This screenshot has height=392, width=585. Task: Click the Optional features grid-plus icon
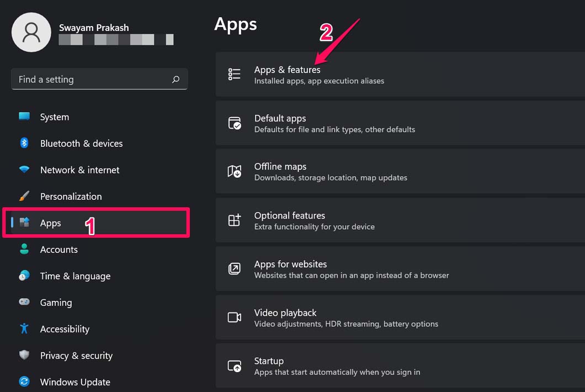coord(235,220)
